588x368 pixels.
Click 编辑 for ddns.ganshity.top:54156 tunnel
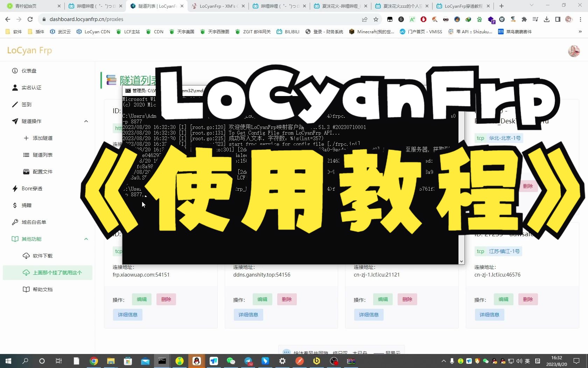click(x=262, y=299)
